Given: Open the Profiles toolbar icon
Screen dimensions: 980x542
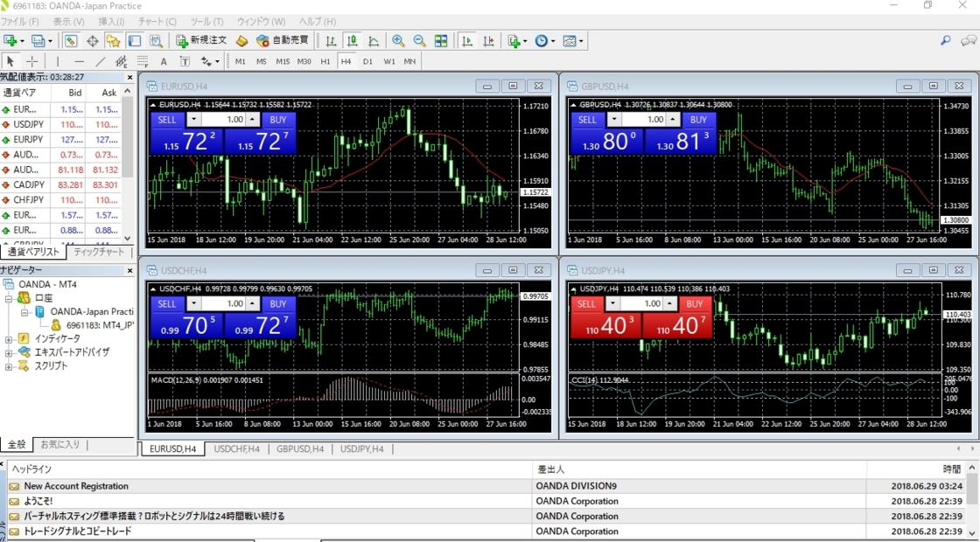Looking at the screenshot, I should [x=38, y=40].
